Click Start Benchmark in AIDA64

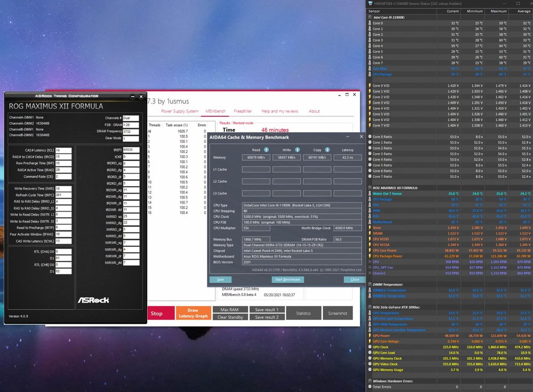pos(288,279)
